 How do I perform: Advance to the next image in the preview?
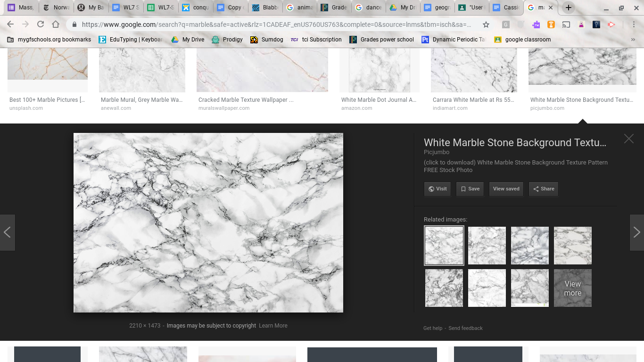(636, 232)
